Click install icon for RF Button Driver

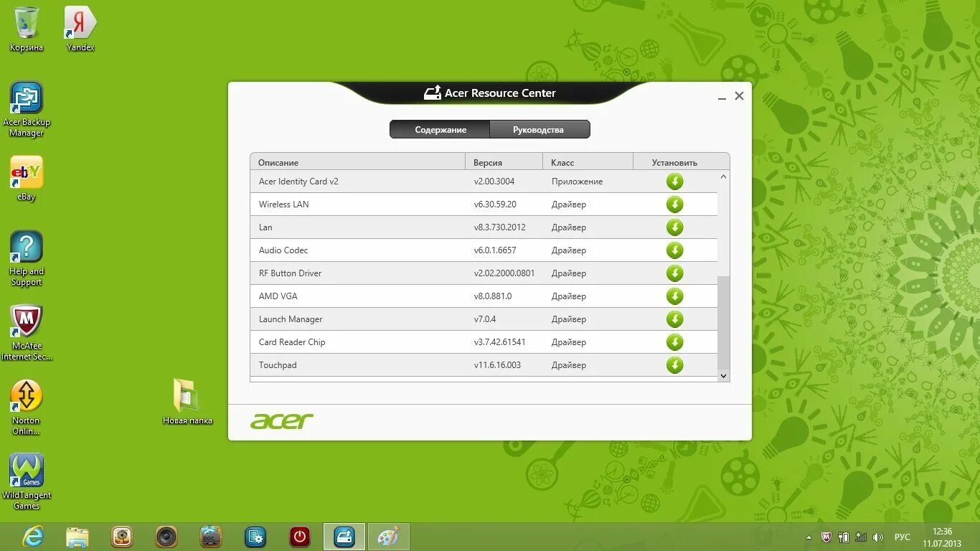click(674, 273)
